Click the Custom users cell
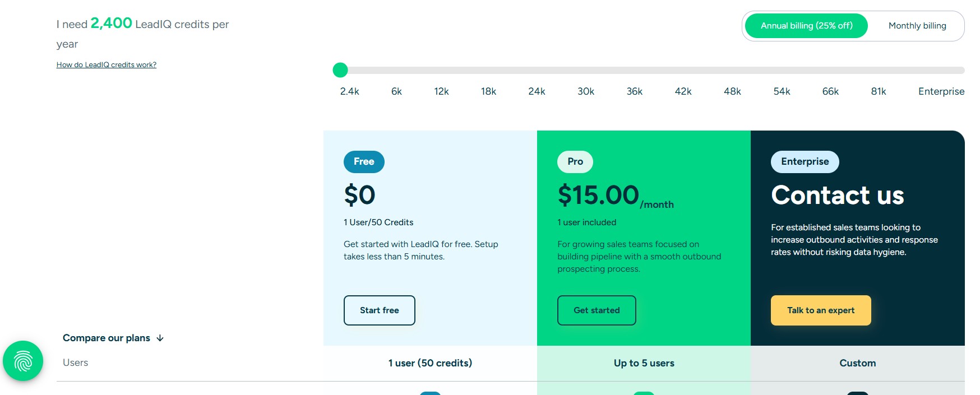Image resolution: width=980 pixels, height=395 pixels. [857, 363]
